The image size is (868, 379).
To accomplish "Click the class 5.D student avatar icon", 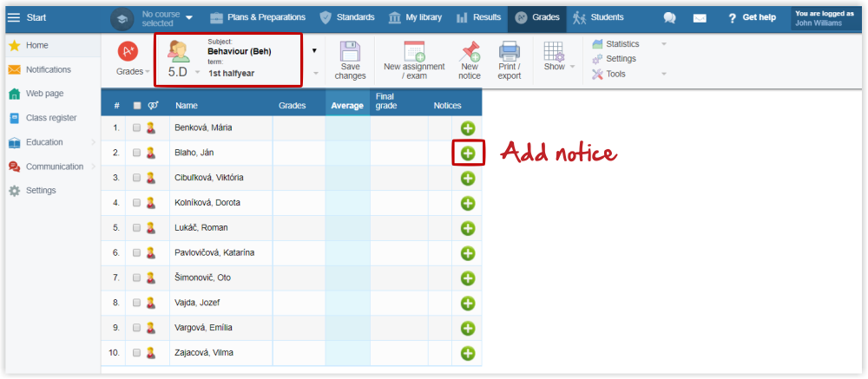I will click(178, 51).
